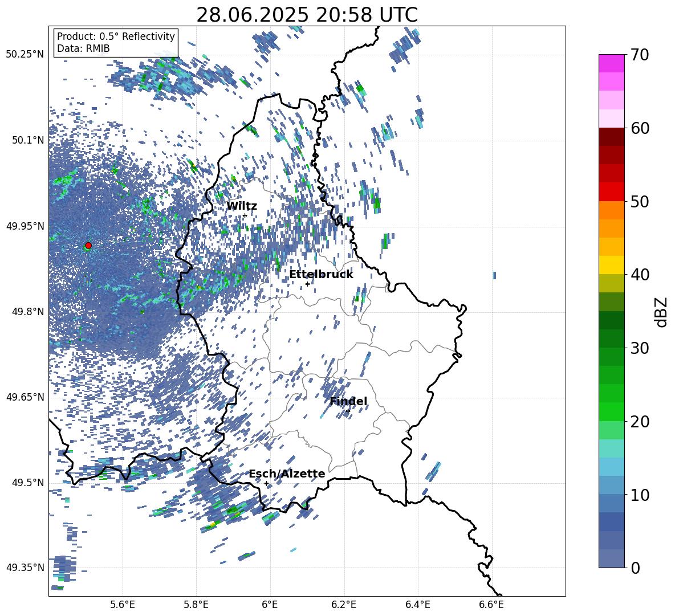Click the 5.6°E longitude label
The image size is (675, 616).
tap(122, 605)
